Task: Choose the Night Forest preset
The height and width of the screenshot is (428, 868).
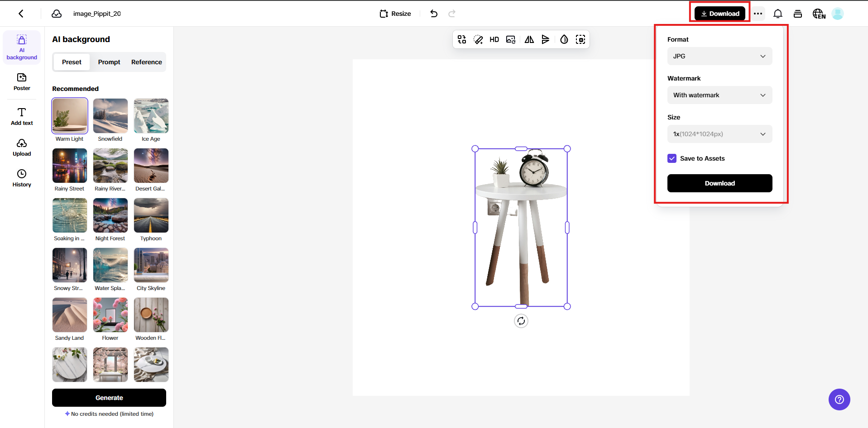Action: point(110,215)
